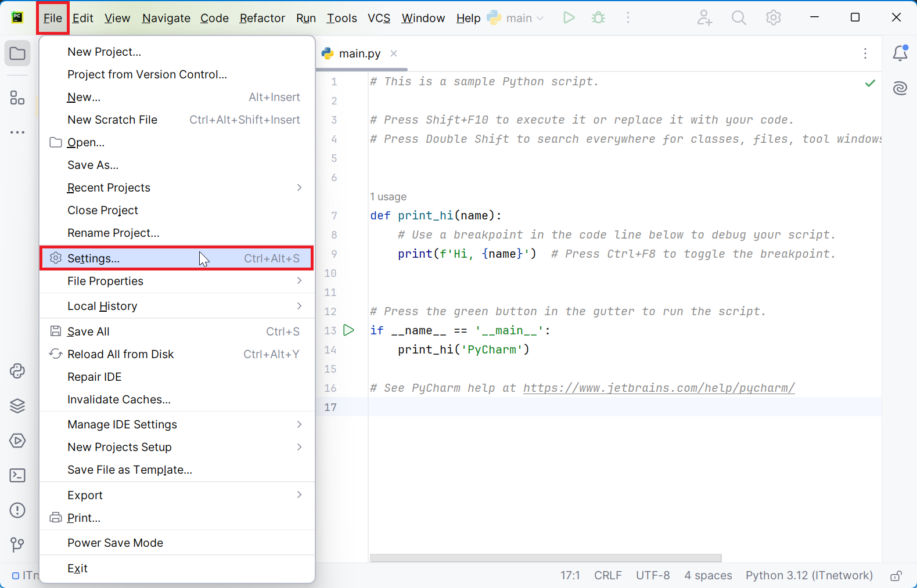Click the Search Everywhere magnifier icon
The image size is (917, 588).
point(739,18)
